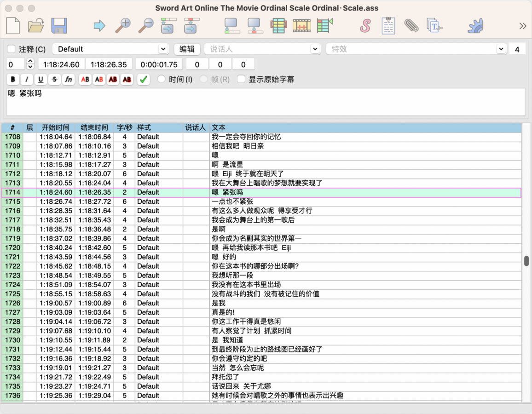Image resolution: width=532 pixels, height=414 pixels.
Task: Click the 字/秒 column header
Action: [125, 127]
